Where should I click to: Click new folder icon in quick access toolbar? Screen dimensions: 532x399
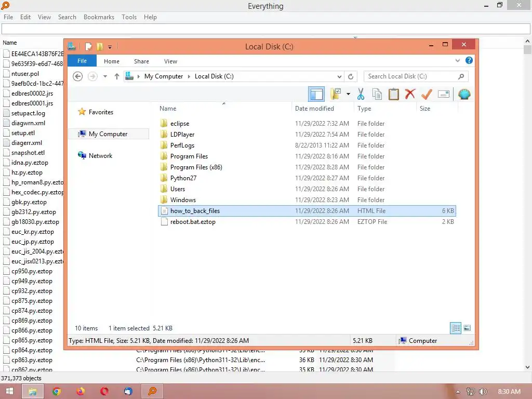point(100,46)
